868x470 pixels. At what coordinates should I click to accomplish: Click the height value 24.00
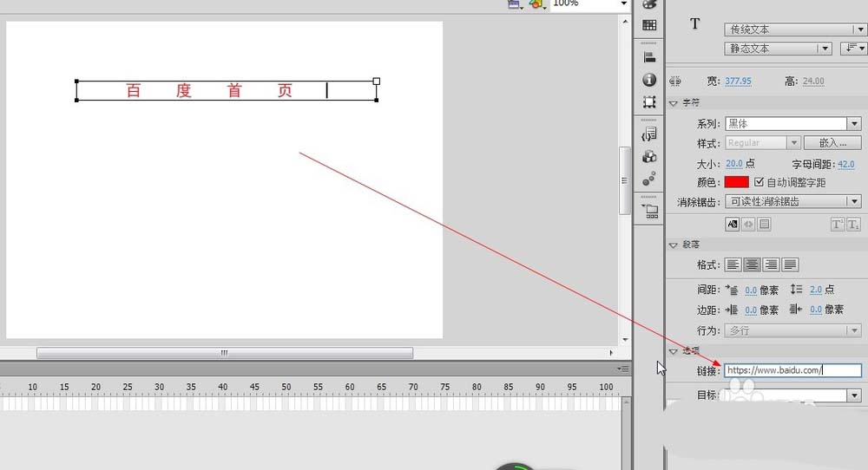tap(813, 82)
